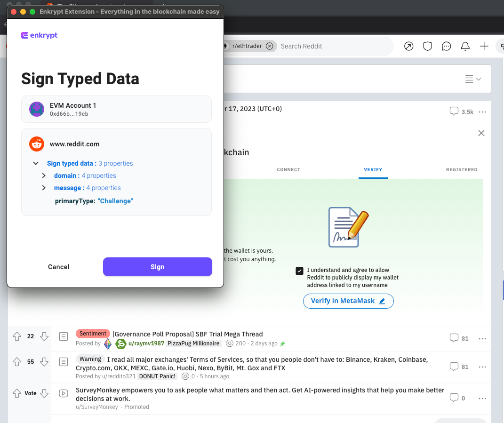Open the exchanges Terms of Services post title

click(x=252, y=364)
